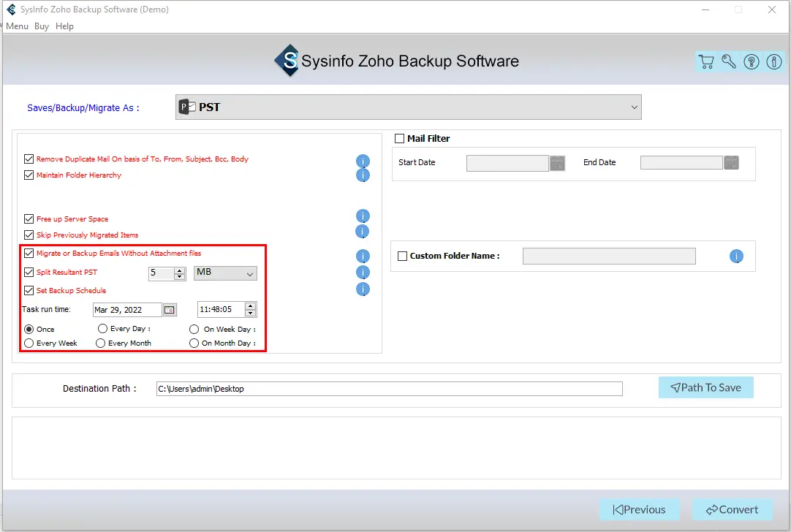Click the Path To Save button

pos(705,388)
